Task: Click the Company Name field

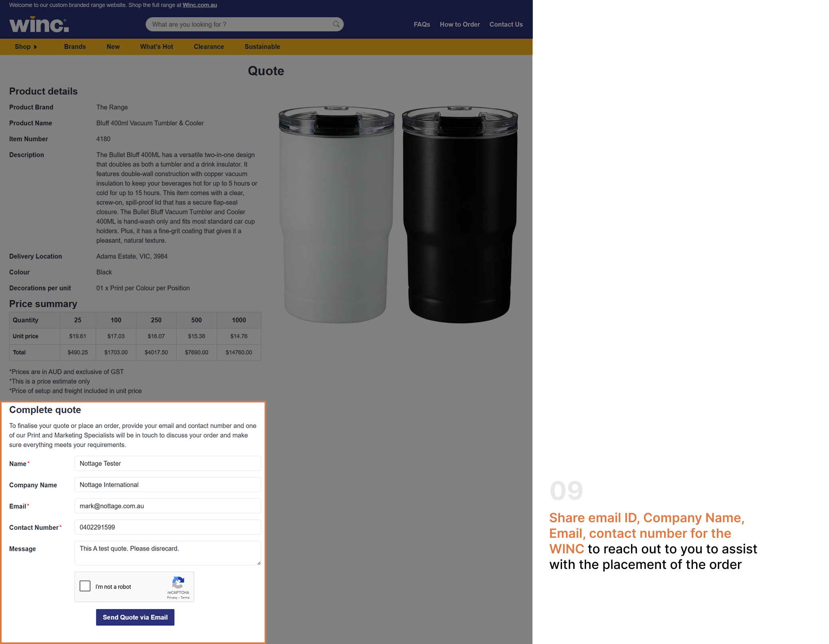Action: [168, 485]
